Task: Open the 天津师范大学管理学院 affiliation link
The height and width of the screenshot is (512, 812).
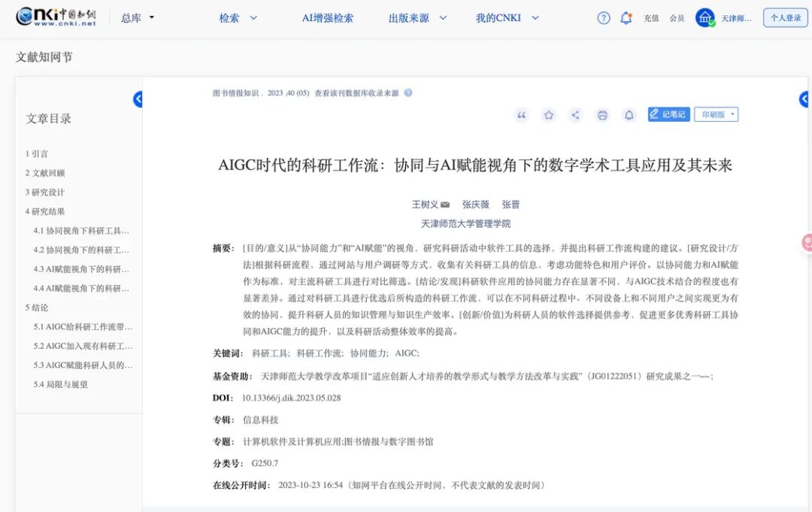Action: click(465, 223)
